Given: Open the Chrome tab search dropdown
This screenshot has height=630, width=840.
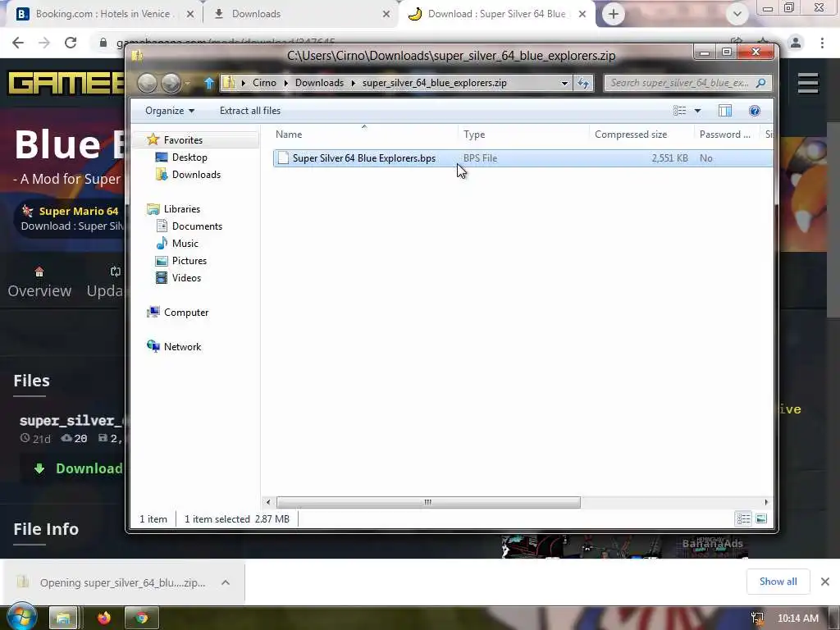Looking at the screenshot, I should 737,14.
